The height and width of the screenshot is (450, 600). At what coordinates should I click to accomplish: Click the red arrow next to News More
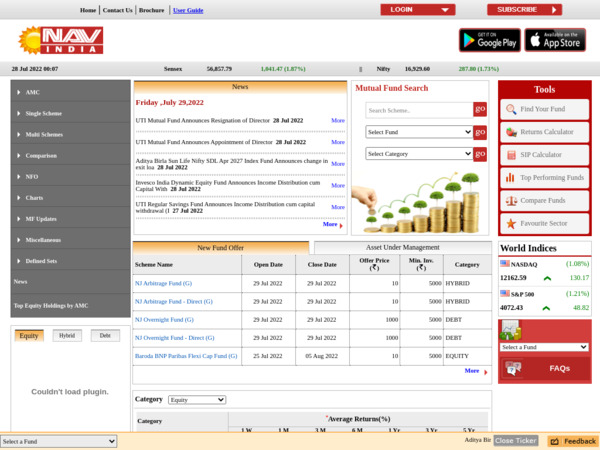coord(341,226)
